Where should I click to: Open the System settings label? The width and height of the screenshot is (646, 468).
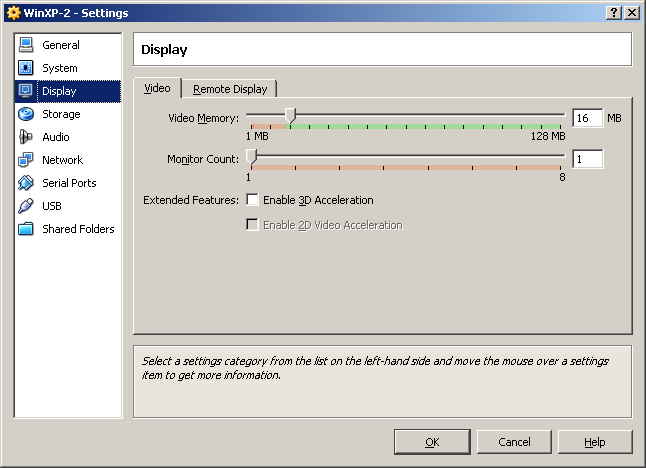(60, 68)
